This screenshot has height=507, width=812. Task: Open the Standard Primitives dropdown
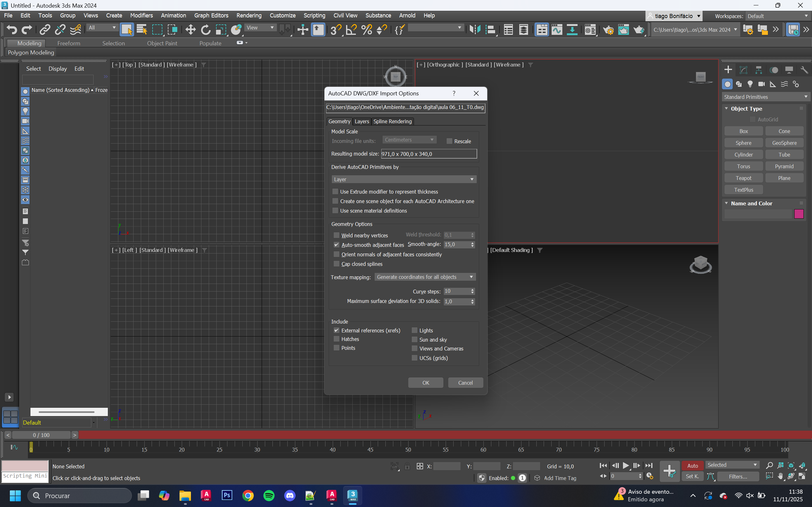tap(765, 97)
